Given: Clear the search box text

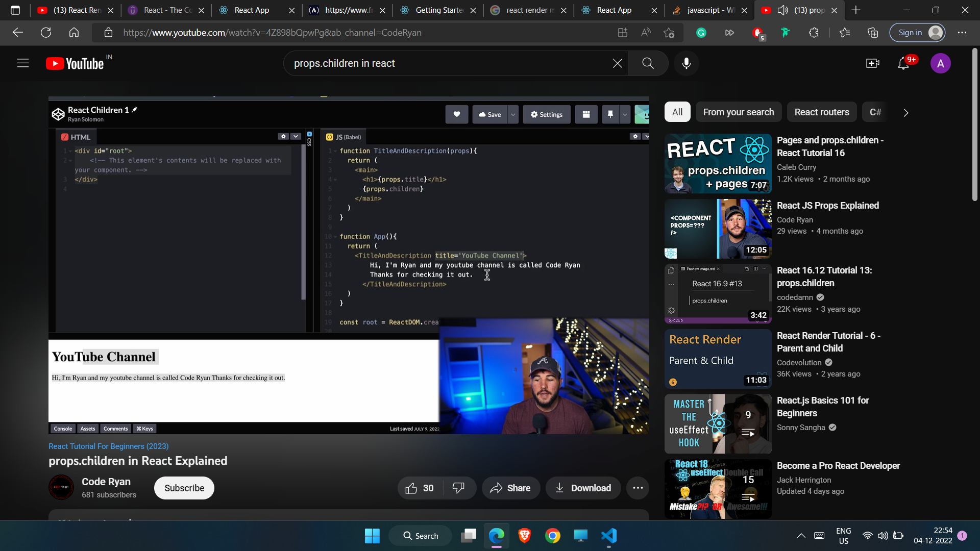Looking at the screenshot, I should [617, 63].
